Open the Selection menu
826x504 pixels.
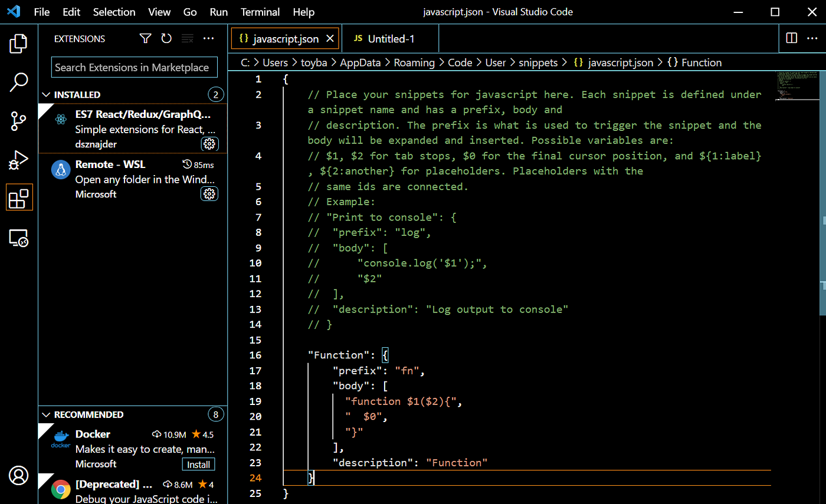coord(114,12)
